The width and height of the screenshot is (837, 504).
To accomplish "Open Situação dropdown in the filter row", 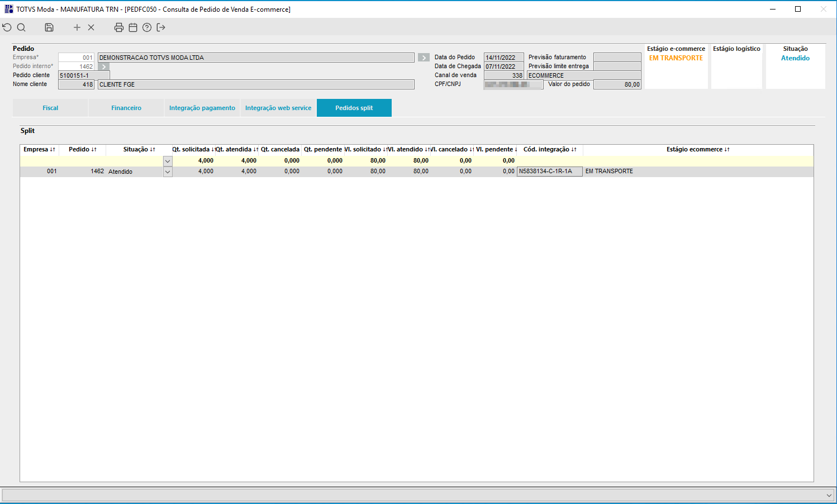I will tap(168, 161).
